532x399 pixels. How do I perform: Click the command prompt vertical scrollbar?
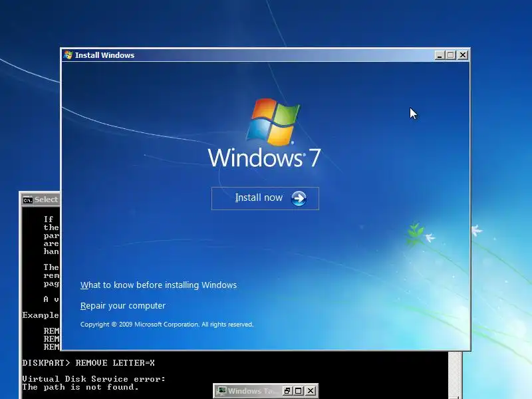455,375
